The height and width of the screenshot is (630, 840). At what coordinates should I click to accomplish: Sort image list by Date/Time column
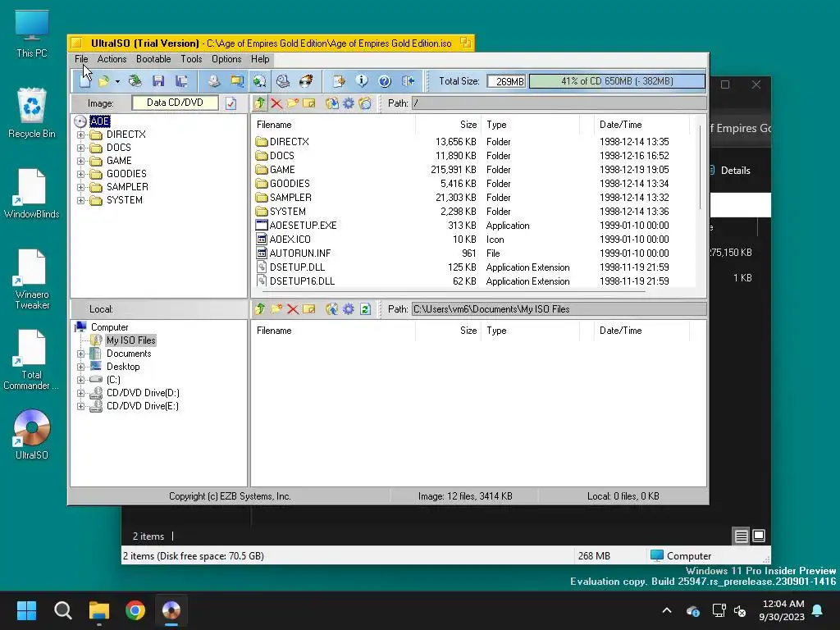point(641,125)
